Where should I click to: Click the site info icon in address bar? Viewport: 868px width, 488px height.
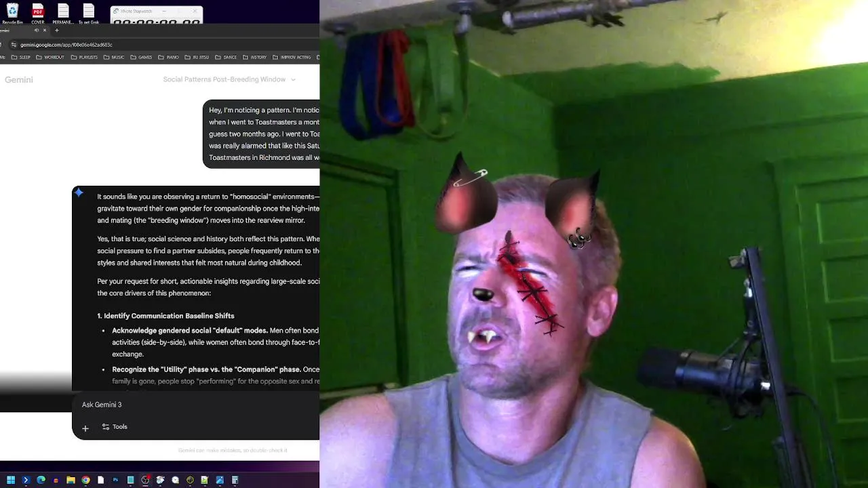click(14, 45)
